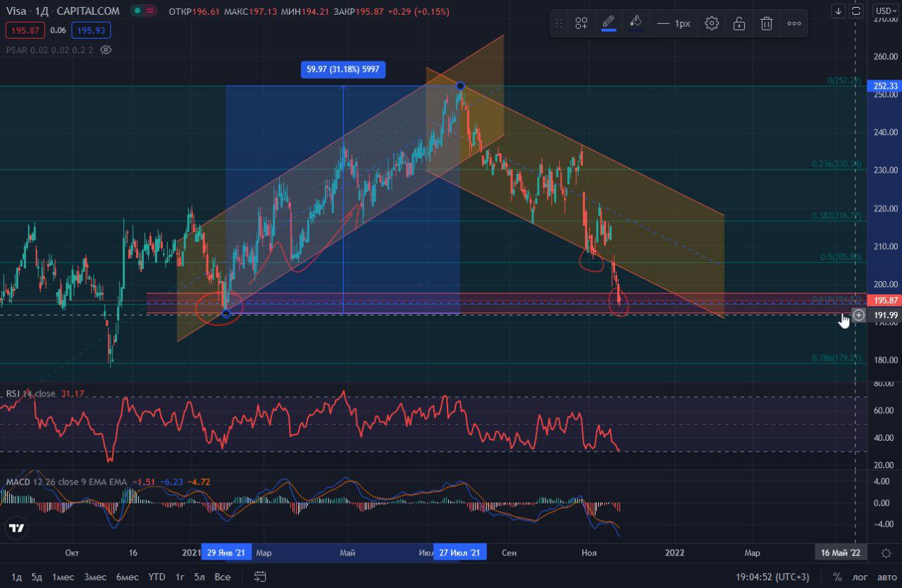Select the 16 Май '22 crosshair date label

tap(840, 553)
